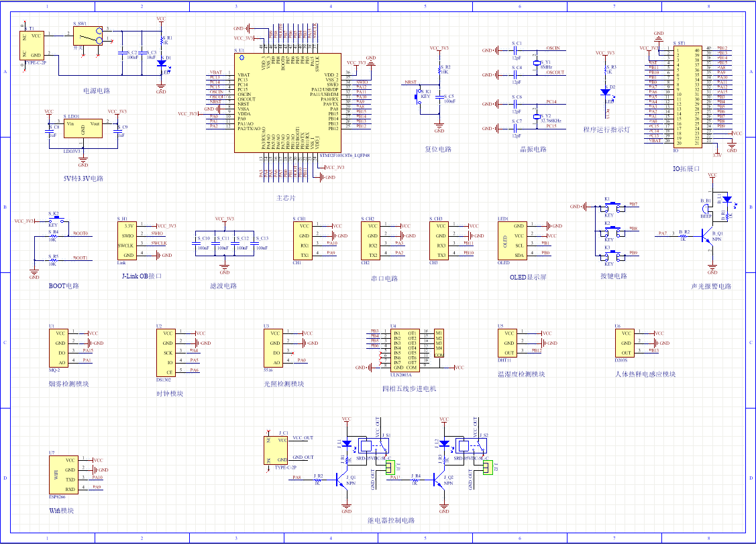Select the STM32F103C8T6 main chip body

(288, 103)
